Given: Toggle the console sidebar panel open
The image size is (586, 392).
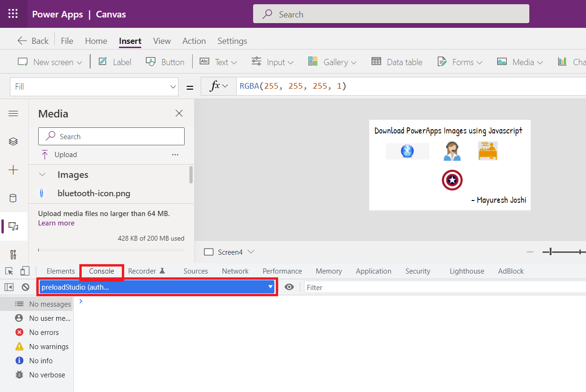Looking at the screenshot, I should pyautogui.click(x=9, y=287).
